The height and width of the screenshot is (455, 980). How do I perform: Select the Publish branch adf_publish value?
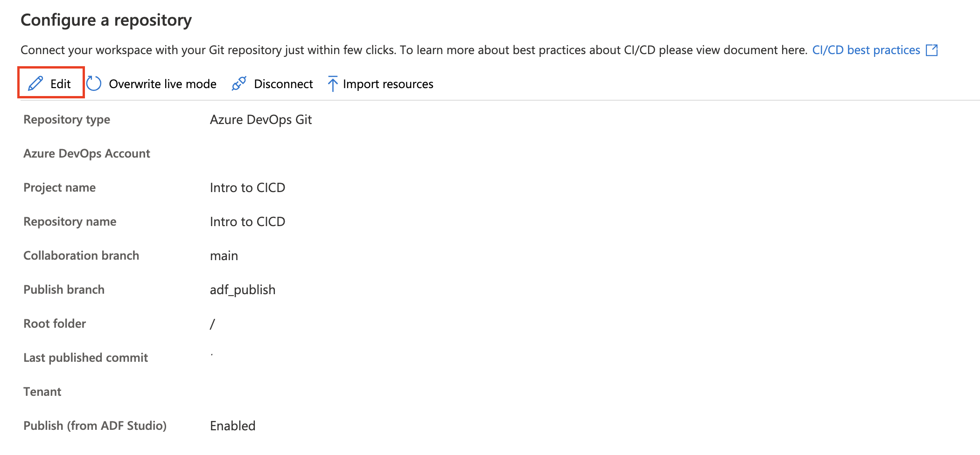click(x=243, y=289)
